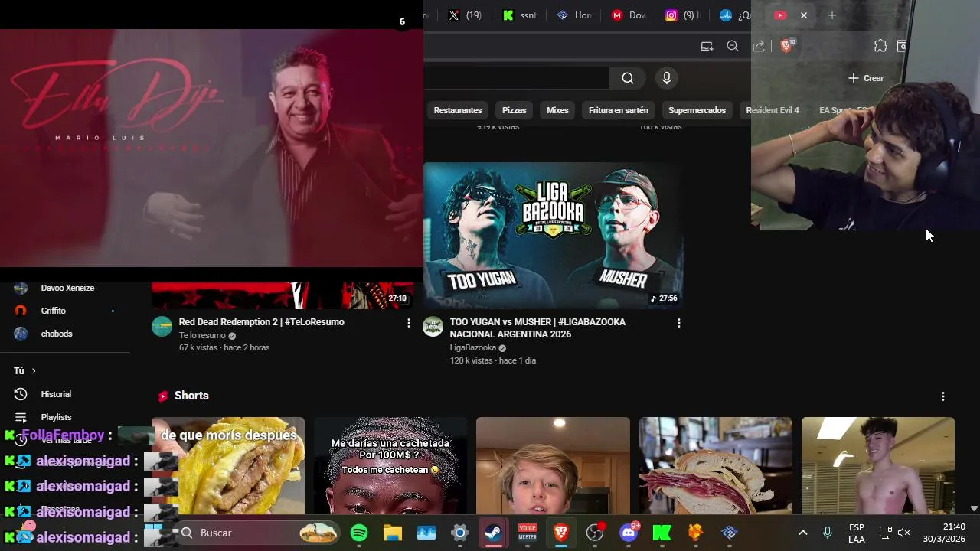
Task: Open the Settings gear in the taskbar
Action: 460,533
